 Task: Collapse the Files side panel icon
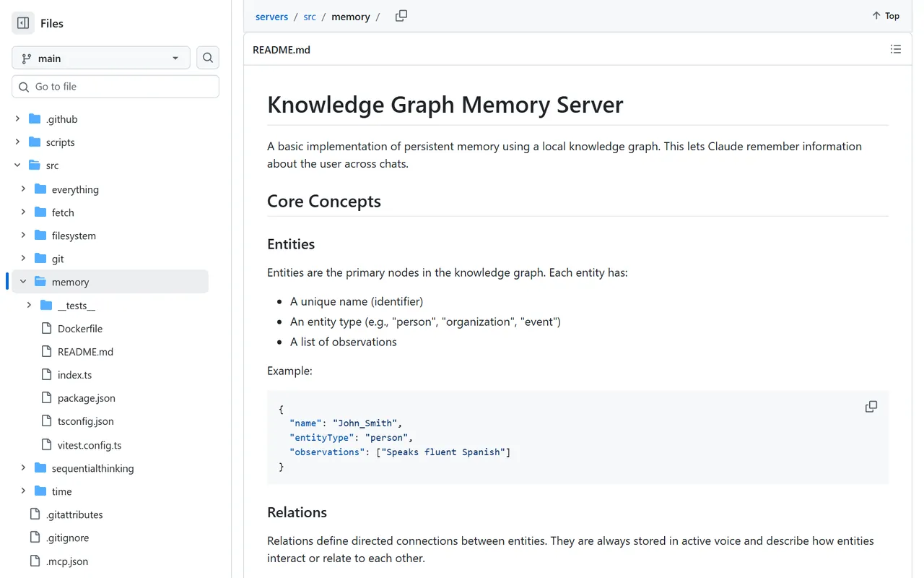coord(23,23)
